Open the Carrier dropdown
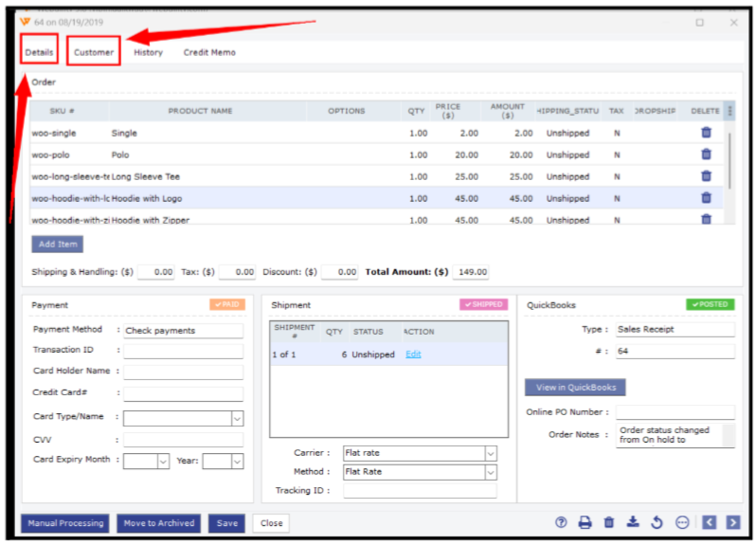This screenshot has width=756, height=545. pyautogui.click(x=490, y=453)
